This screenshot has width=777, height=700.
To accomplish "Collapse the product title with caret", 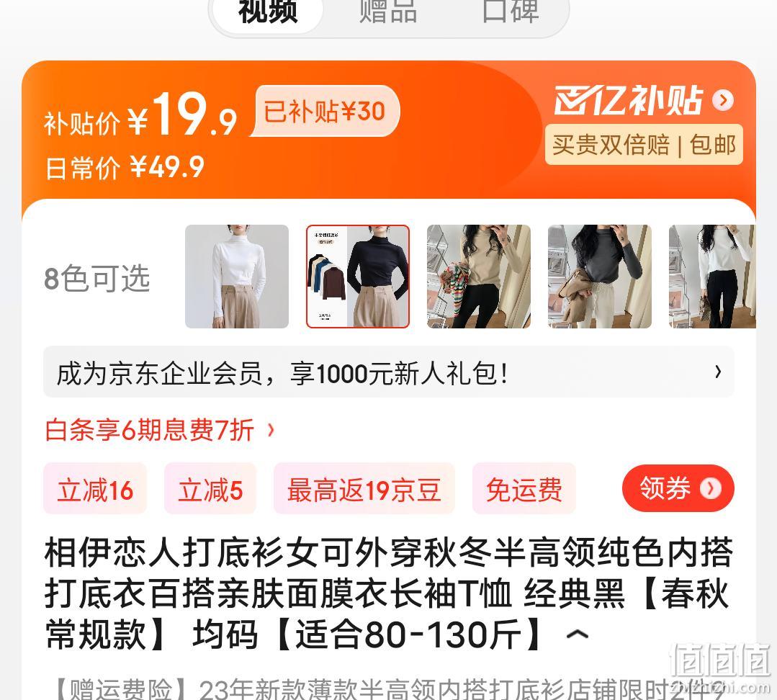I will pyautogui.click(x=578, y=634).
